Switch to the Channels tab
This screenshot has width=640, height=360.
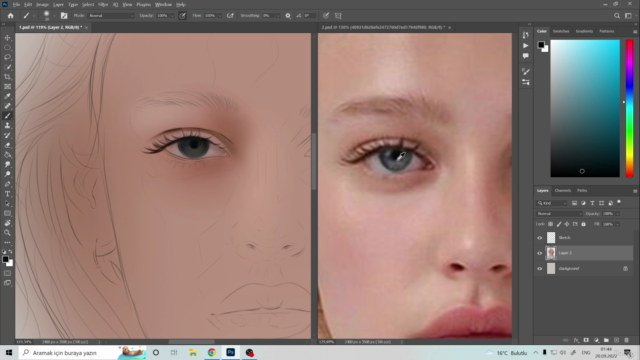pos(562,191)
